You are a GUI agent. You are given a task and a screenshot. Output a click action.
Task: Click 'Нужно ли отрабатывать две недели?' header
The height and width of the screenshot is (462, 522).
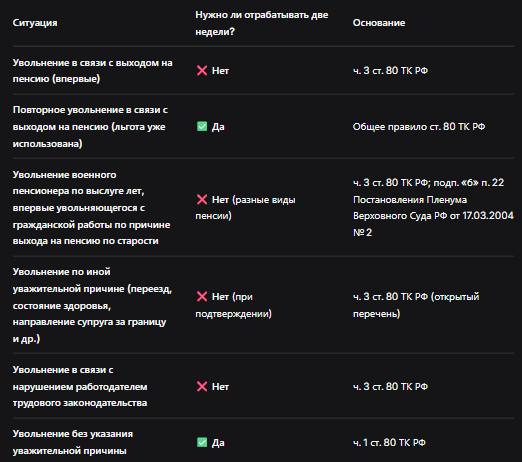(x=262, y=23)
